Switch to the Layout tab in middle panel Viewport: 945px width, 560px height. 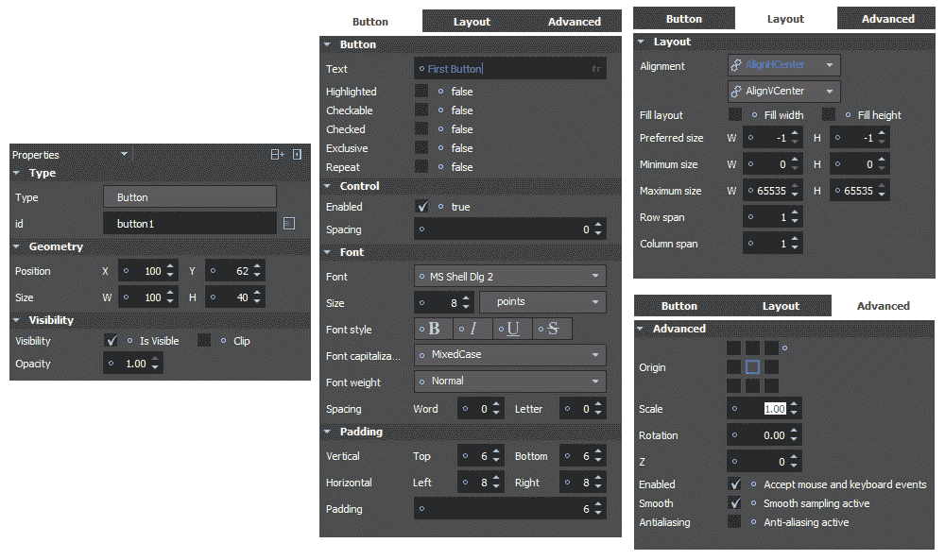click(x=472, y=22)
